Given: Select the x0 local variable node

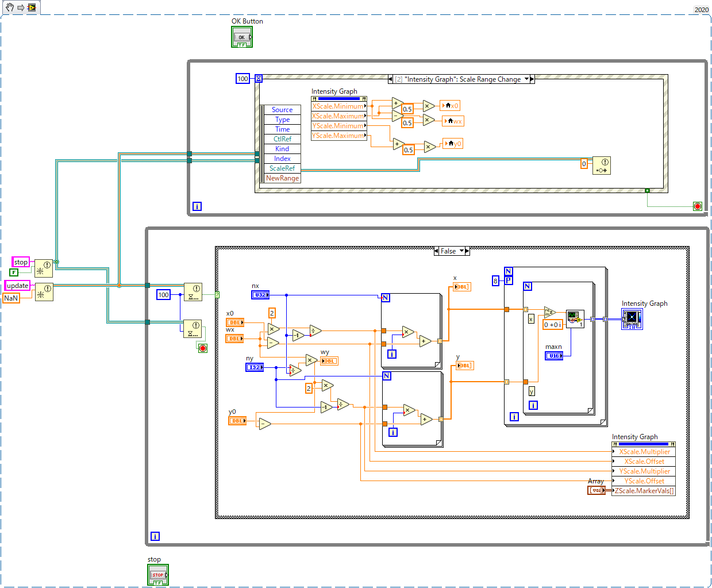Looking at the screenshot, I should click(x=451, y=106).
